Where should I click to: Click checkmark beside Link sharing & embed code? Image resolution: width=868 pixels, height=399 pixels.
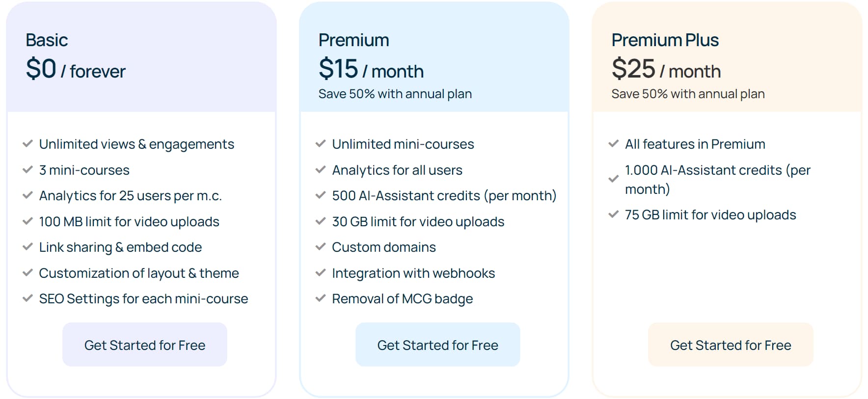pyautogui.click(x=28, y=247)
